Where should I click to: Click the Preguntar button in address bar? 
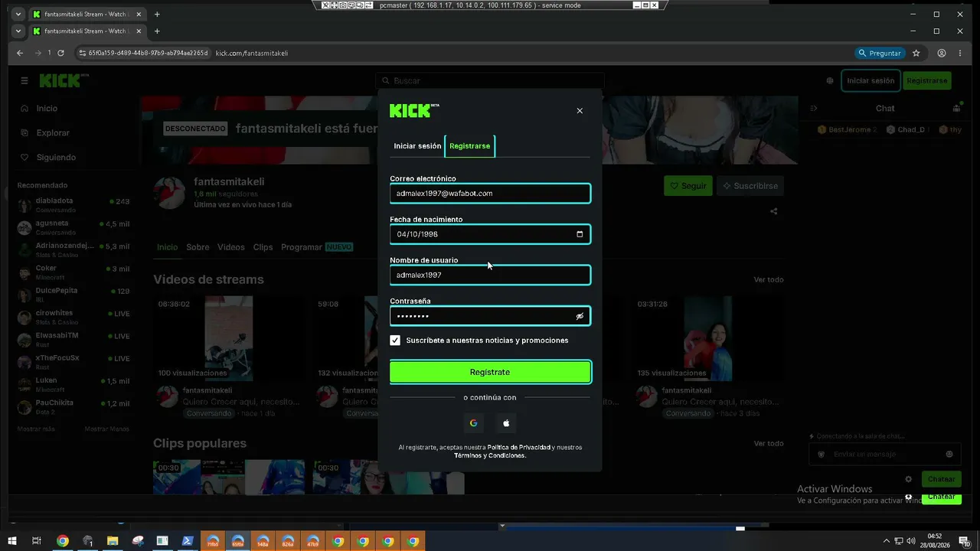(x=880, y=53)
